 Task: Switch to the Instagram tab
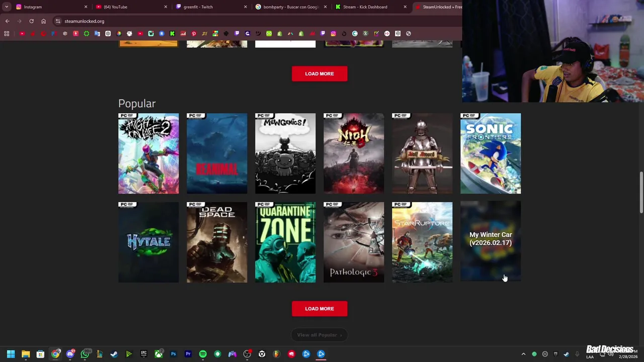[x=50, y=7]
